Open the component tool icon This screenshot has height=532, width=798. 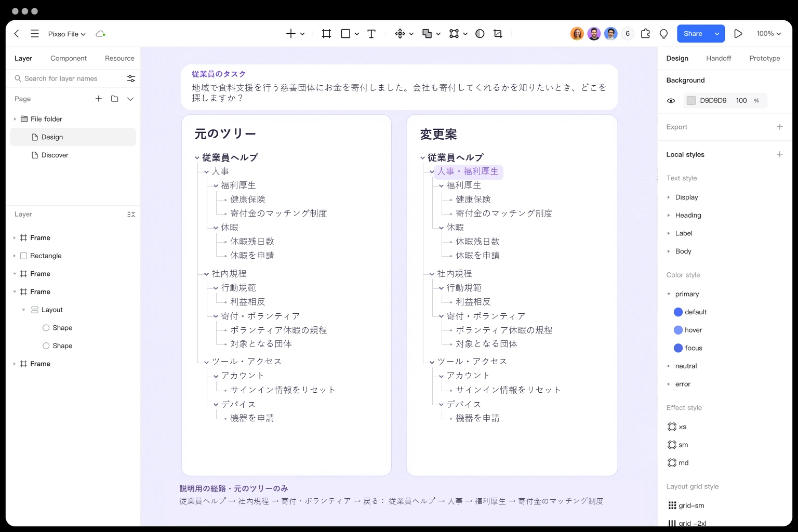coord(400,34)
